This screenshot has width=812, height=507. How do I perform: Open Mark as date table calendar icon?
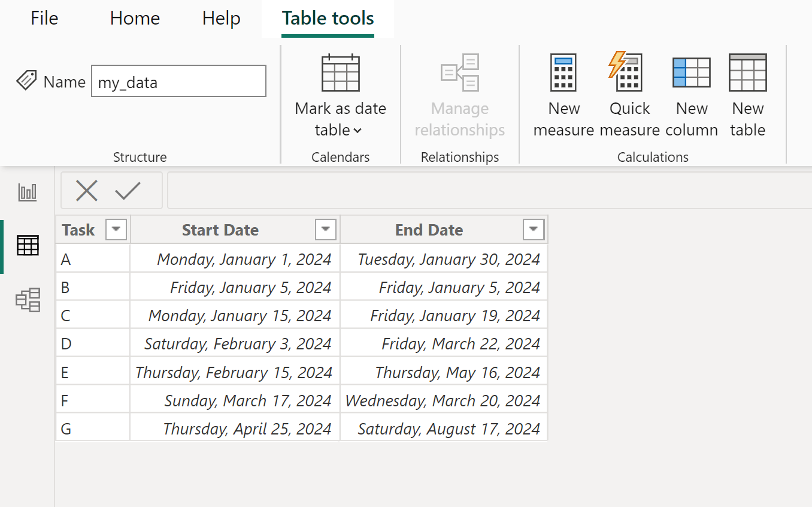[x=340, y=72]
